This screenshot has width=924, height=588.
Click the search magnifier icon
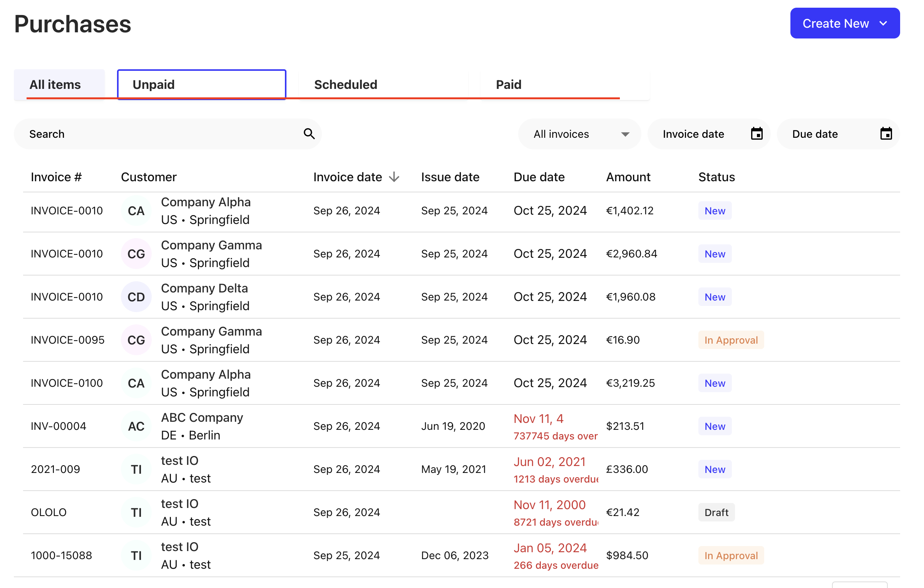tap(309, 134)
